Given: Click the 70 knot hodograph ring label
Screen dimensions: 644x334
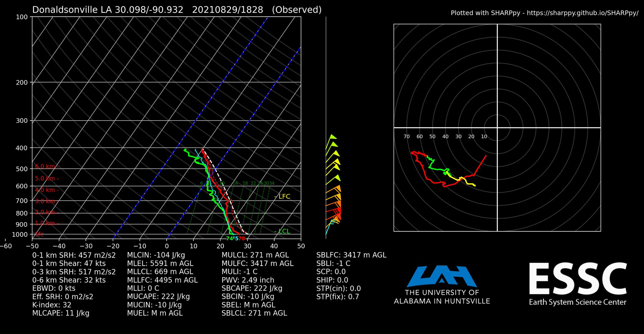Looking at the screenshot, I should 407,137.
